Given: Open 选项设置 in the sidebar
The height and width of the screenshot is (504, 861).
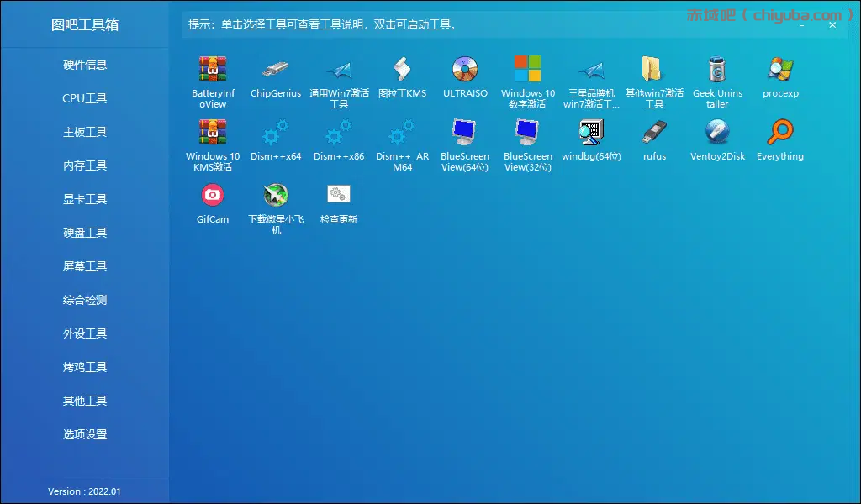Looking at the screenshot, I should (x=85, y=434).
